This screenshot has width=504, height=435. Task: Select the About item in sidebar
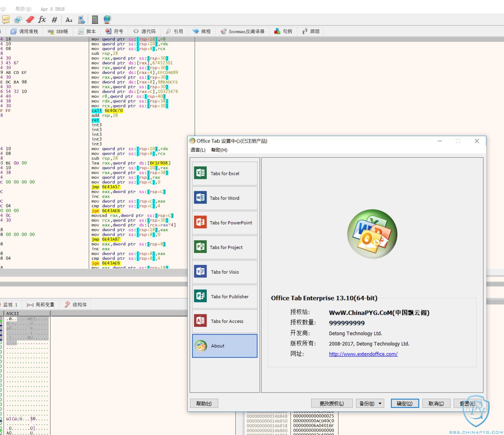[x=225, y=346]
